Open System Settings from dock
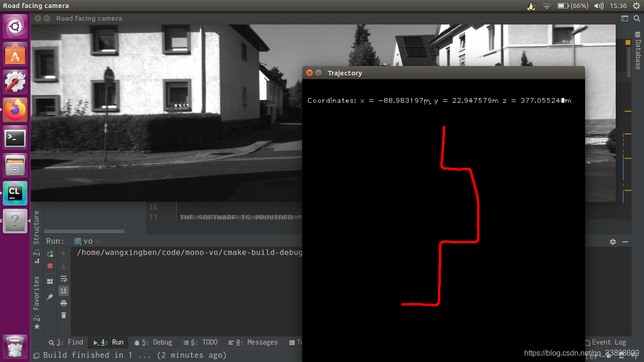Image resolution: width=644 pixels, height=362 pixels. click(15, 82)
